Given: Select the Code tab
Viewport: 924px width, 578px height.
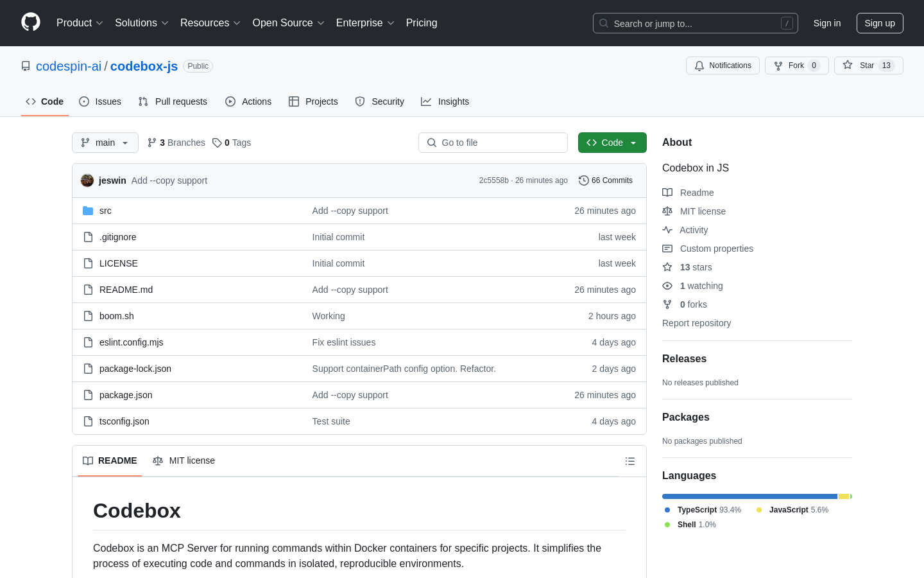Looking at the screenshot, I should pyautogui.click(x=45, y=101).
